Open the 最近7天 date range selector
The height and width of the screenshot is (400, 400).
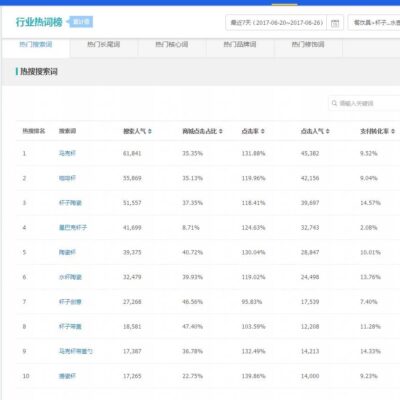point(276,23)
